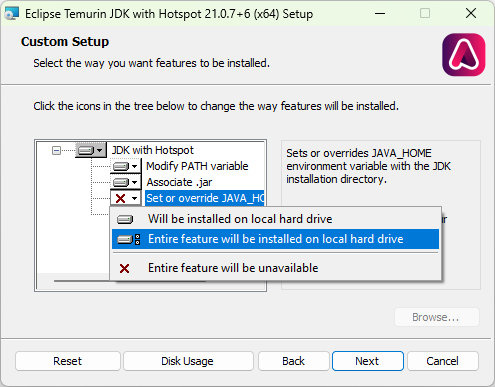The height and width of the screenshot is (387, 495).
Task: Select the Associate .jar row
Action: click(179, 182)
